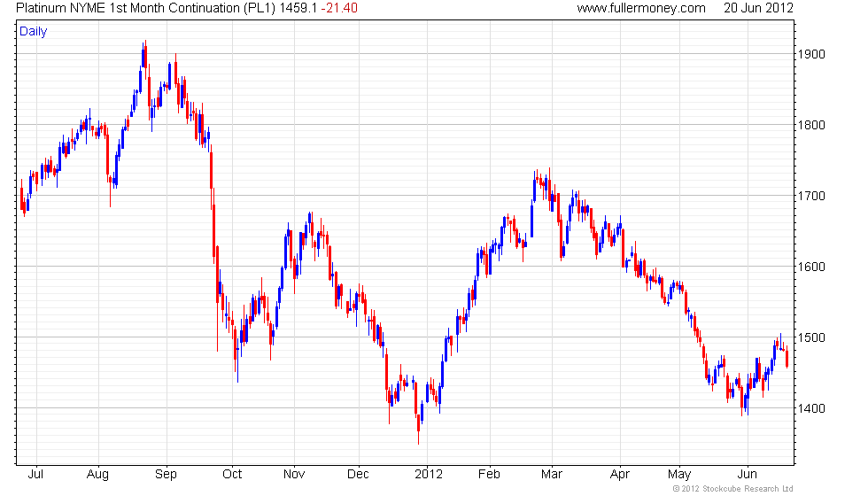Click the 'Sep' month axis label
The width and height of the screenshot is (868, 496).
point(167,475)
